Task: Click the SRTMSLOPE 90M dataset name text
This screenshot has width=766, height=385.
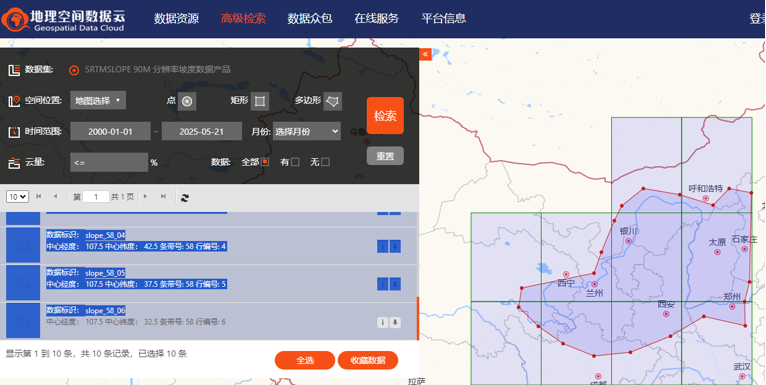Action: [158, 69]
